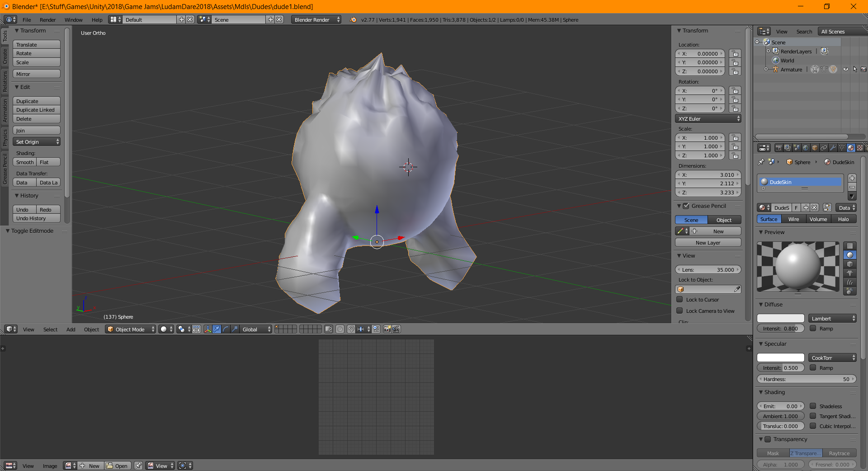This screenshot has width=868, height=471.
Task: Uncheck the Grease Pencil panel checkbox
Action: click(686, 206)
